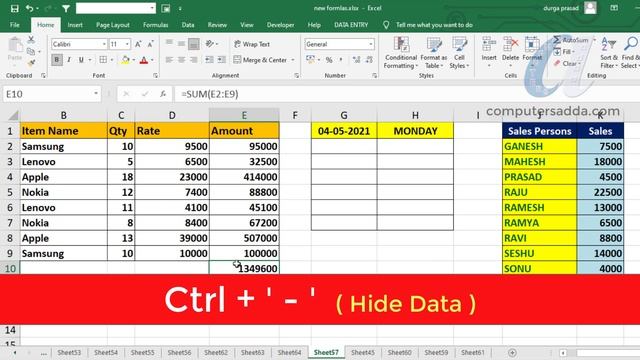Open Format as Table gallery
Viewport: 640px width, 360px height.
(x=433, y=53)
